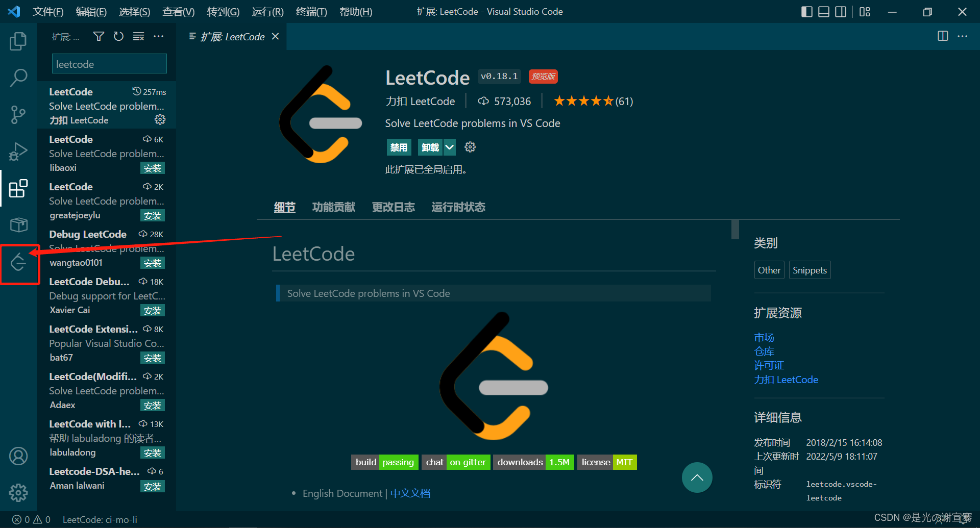Toggle secondary side bar layout icon
Viewport: 980px width, 528px height.
pyautogui.click(x=841, y=12)
